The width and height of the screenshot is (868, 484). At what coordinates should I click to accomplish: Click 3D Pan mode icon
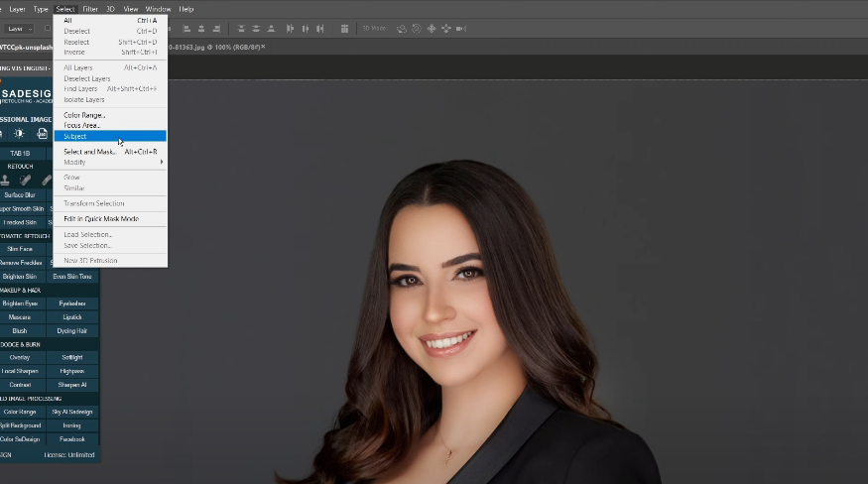click(432, 29)
